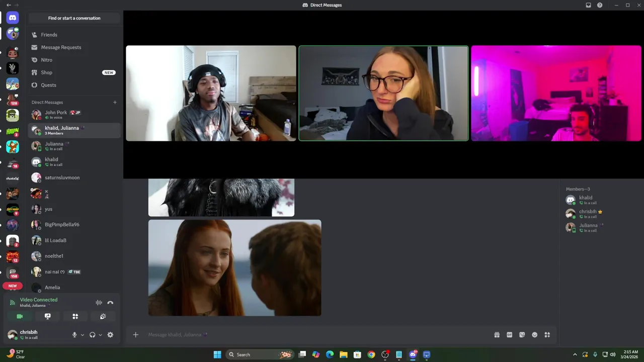This screenshot has width=644, height=362.
Task: Open Message Requests
Action: [74, 47]
